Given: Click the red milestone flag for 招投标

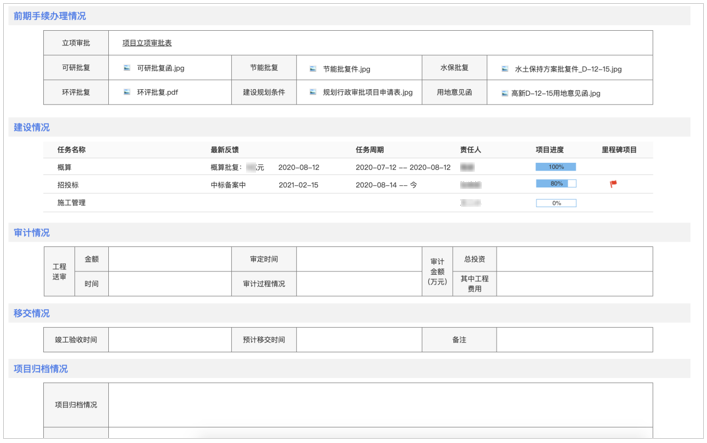Looking at the screenshot, I should click(x=613, y=184).
